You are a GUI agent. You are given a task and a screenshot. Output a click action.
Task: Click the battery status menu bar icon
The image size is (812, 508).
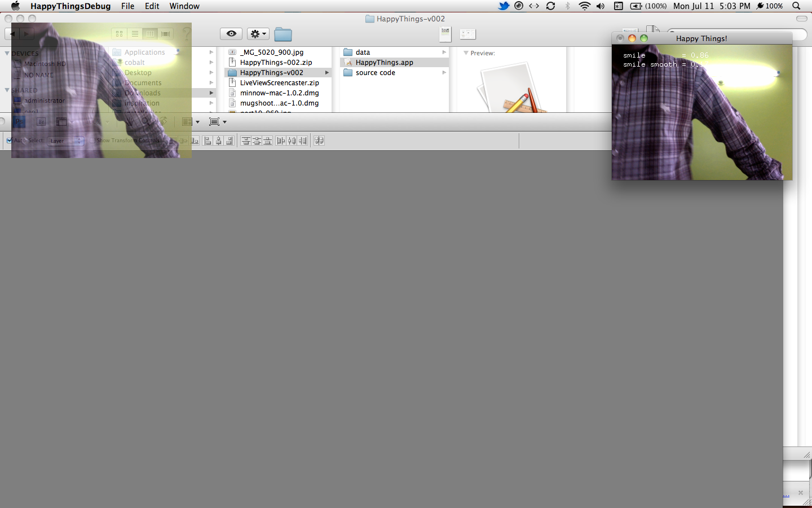pos(648,6)
